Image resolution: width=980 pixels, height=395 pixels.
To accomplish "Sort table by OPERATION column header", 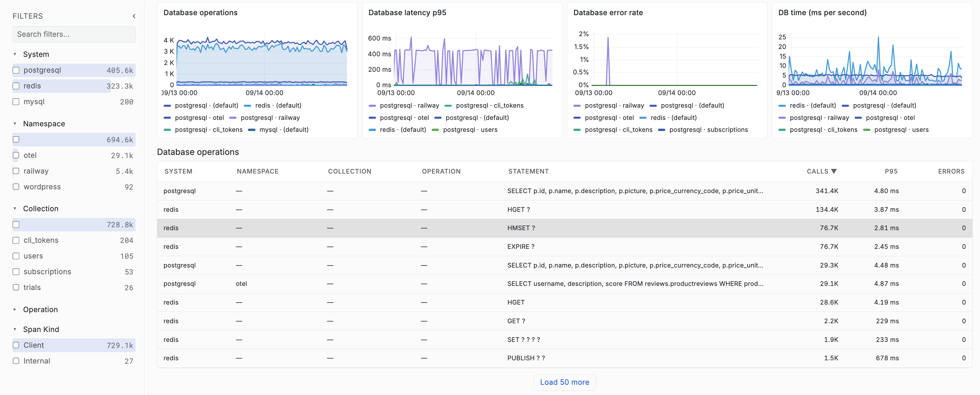I will 441,171.
